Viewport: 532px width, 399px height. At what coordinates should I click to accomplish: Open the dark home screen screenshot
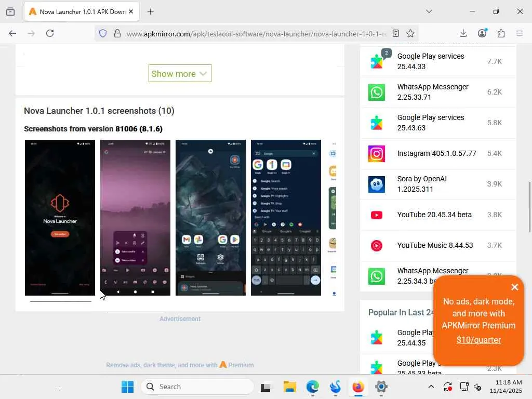211,218
